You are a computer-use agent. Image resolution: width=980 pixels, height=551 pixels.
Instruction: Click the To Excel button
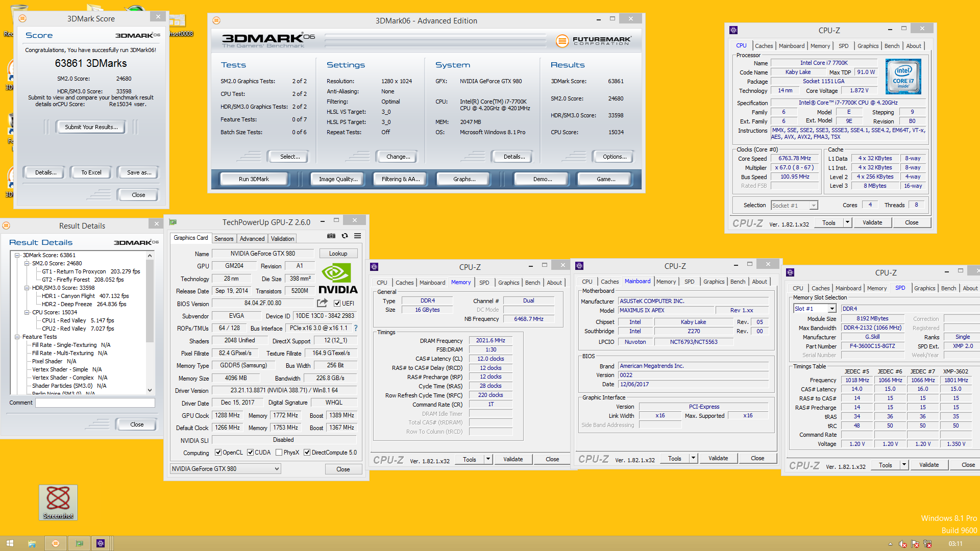point(91,172)
